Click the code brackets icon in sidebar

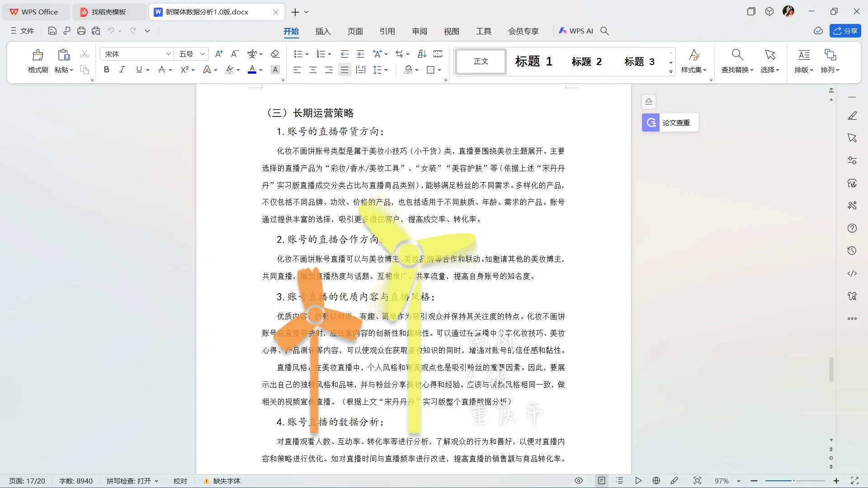pyautogui.click(x=852, y=273)
